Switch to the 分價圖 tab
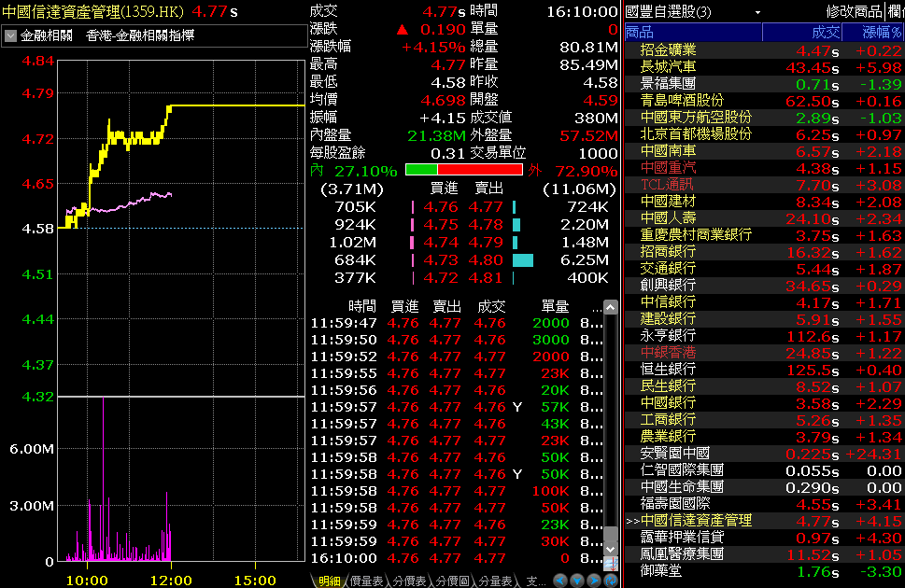This screenshot has height=588, width=905. point(452,581)
